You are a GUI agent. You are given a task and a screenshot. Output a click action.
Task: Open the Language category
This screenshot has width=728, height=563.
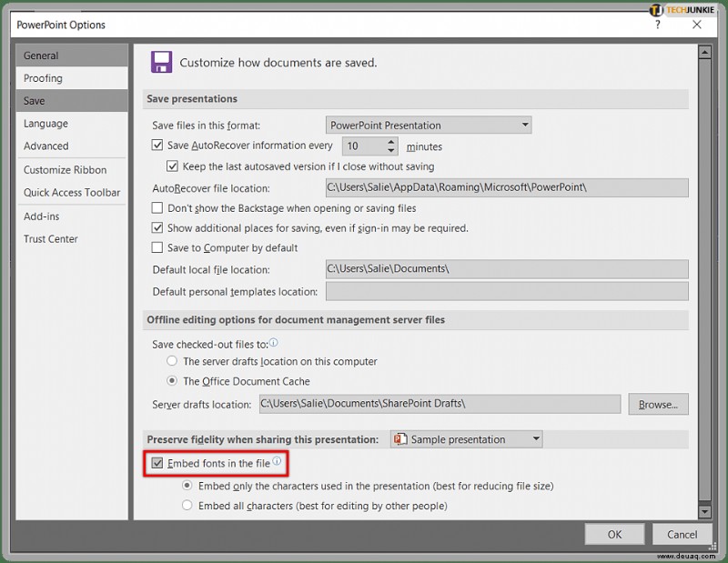pos(72,124)
